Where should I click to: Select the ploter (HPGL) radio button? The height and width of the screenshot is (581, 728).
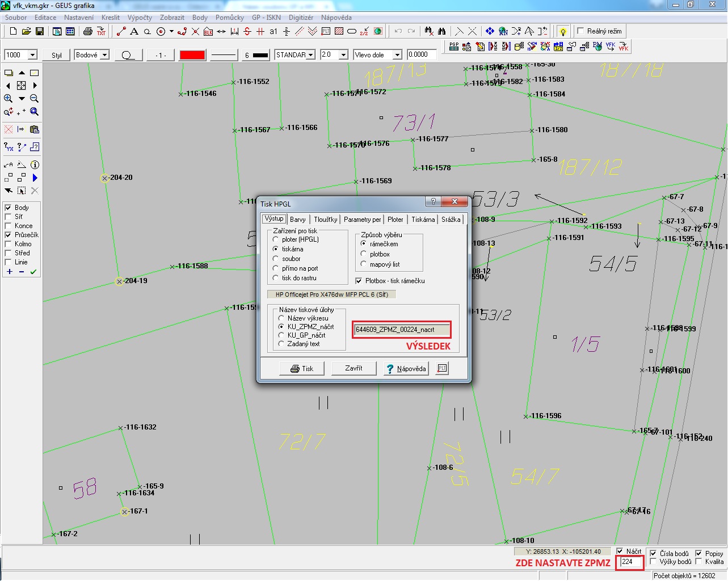point(276,239)
